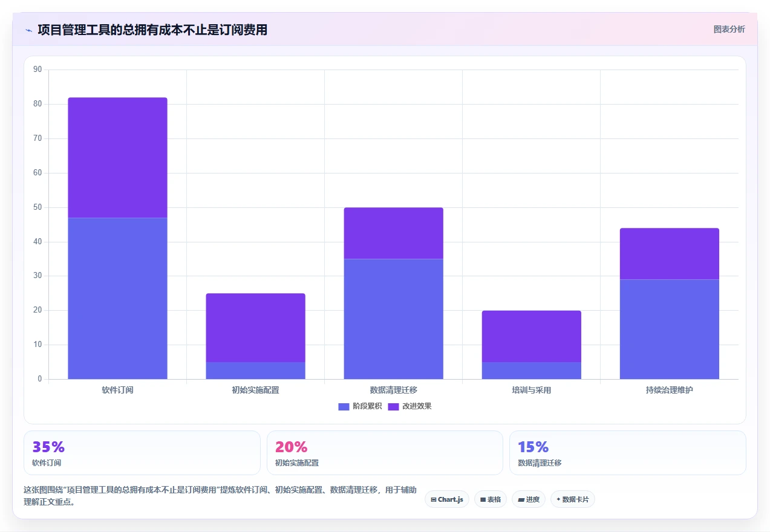Click the blue segment of 初始实施配置 bar
Image resolution: width=770 pixels, height=532 pixels.
tap(255, 371)
